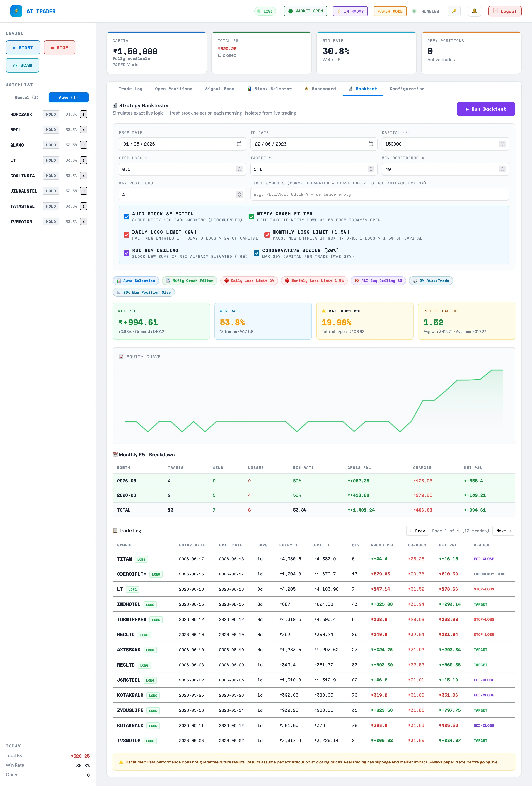Toggle Conservative Sizing (20%) checkbox

click(257, 253)
